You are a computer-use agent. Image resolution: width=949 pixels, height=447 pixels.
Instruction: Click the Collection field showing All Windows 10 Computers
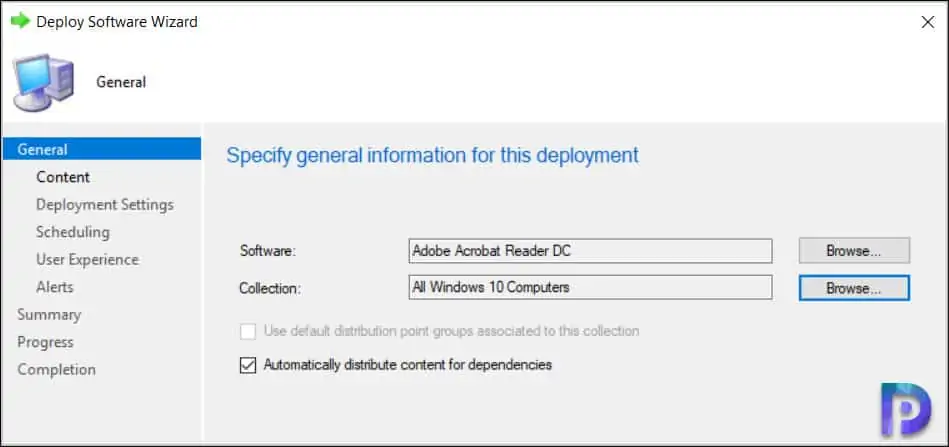click(x=590, y=287)
